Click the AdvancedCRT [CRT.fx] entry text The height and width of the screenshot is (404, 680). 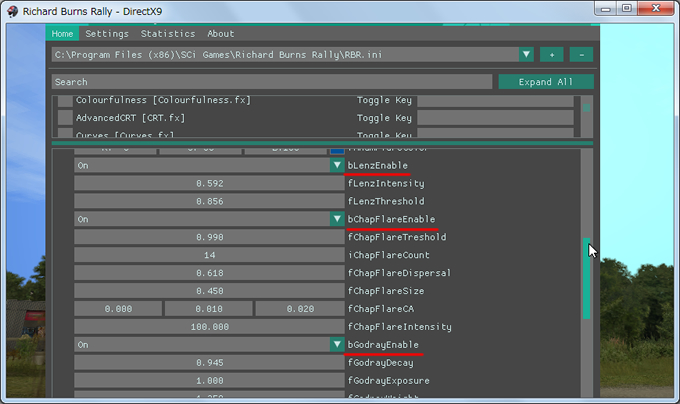130,117
